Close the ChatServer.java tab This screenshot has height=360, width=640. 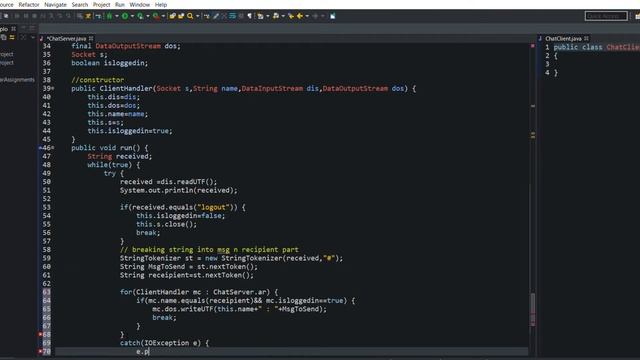pyautogui.click(x=91, y=38)
